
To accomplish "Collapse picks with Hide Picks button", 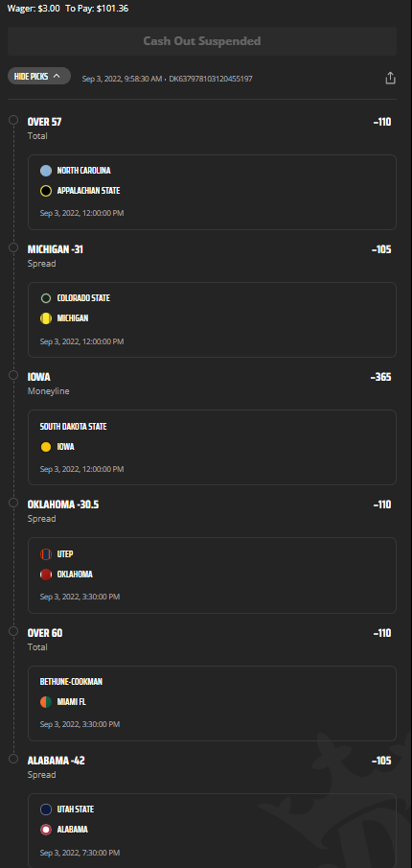I will point(39,76).
